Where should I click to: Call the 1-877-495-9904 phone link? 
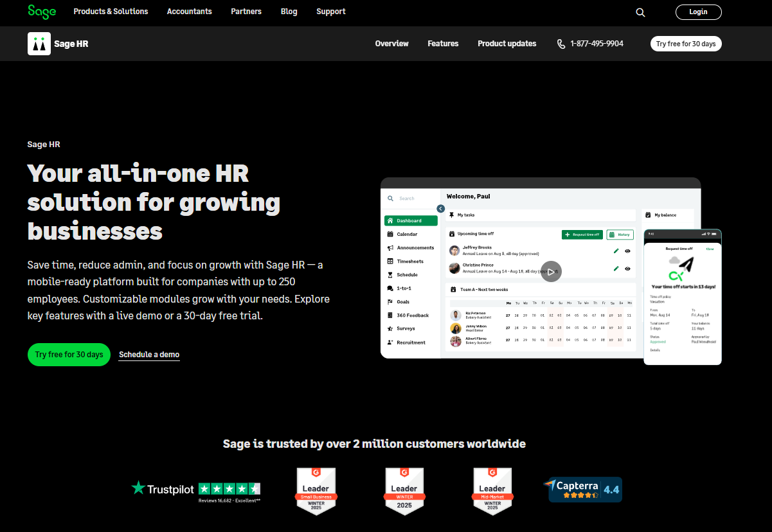(x=597, y=44)
